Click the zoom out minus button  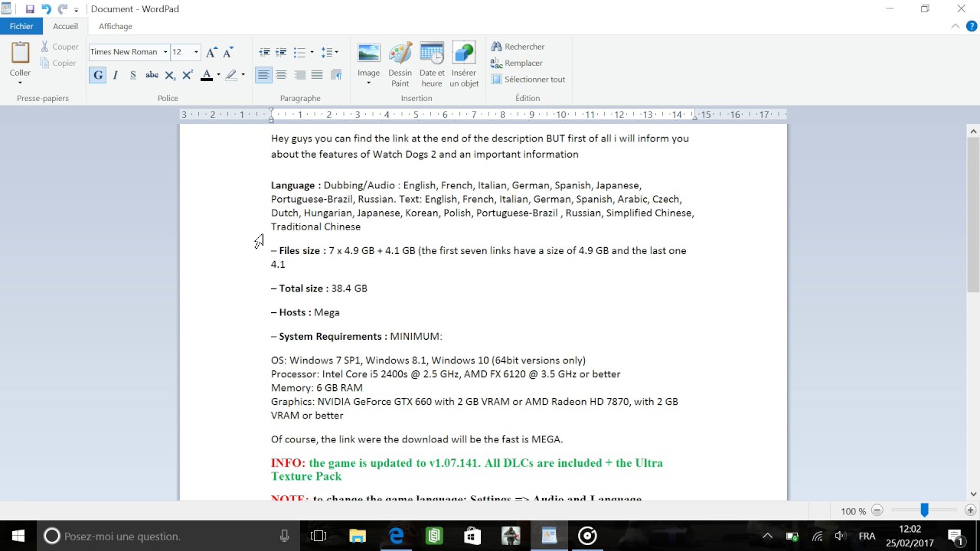pos(877,510)
